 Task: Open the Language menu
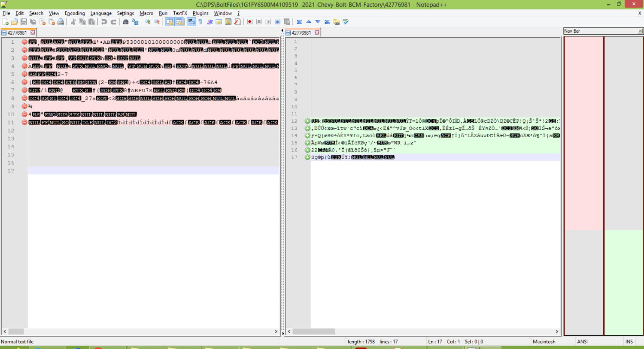click(x=101, y=13)
